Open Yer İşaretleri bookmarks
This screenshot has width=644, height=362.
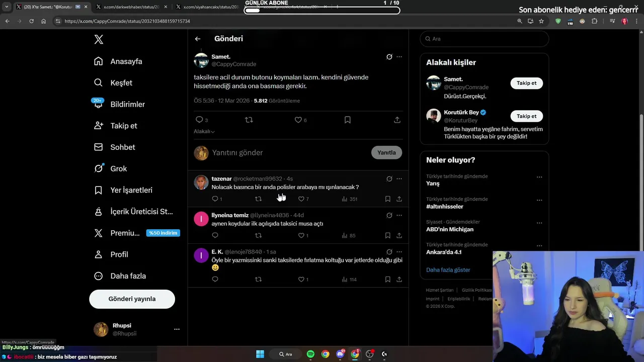coord(123,190)
